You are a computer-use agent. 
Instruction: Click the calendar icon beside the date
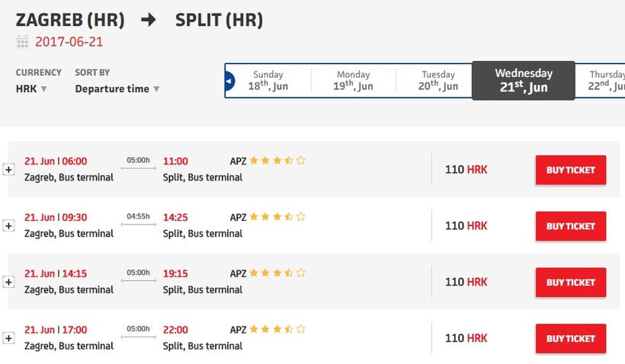22,42
